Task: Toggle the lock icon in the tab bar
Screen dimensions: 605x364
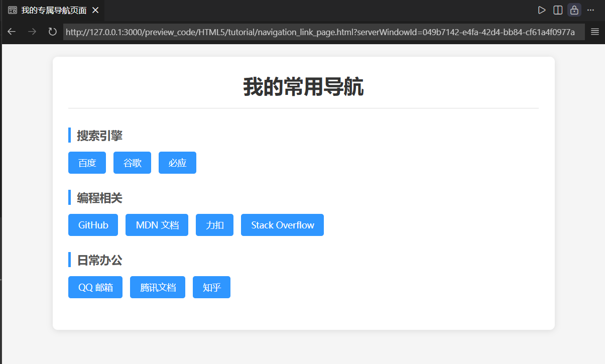Action: (x=574, y=10)
